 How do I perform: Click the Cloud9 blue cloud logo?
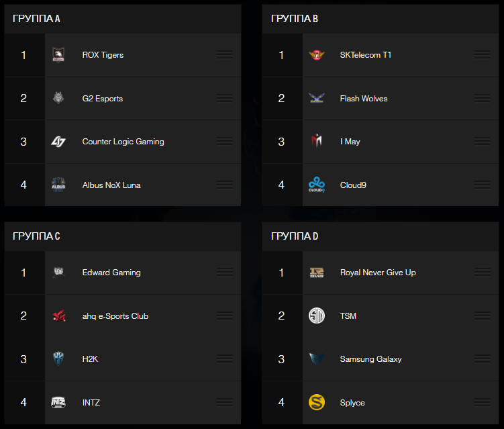click(317, 185)
